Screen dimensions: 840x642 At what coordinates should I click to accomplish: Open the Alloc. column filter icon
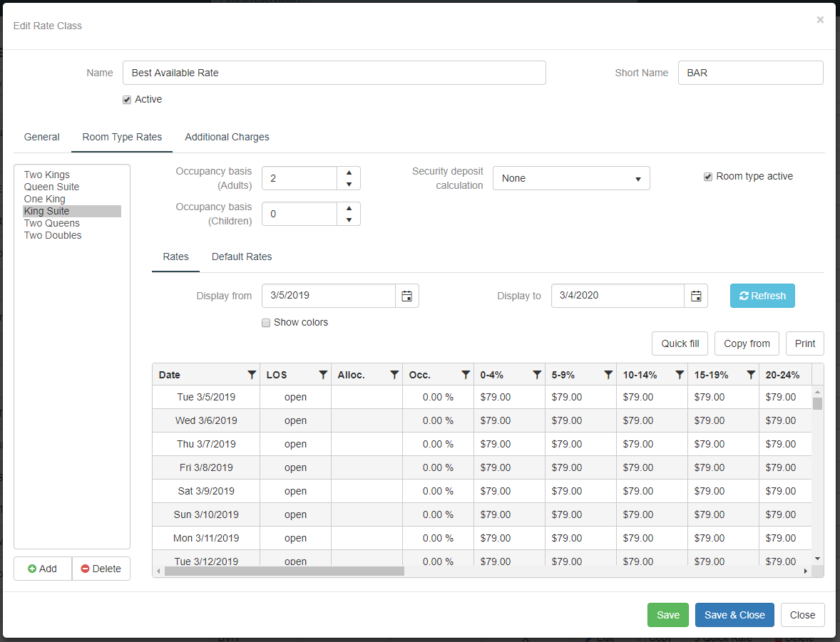tap(394, 375)
